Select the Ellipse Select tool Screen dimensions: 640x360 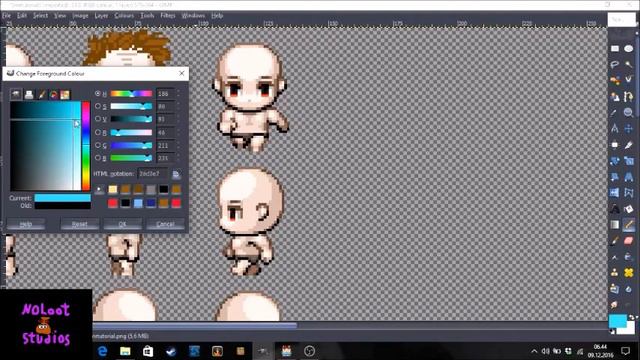(x=629, y=49)
